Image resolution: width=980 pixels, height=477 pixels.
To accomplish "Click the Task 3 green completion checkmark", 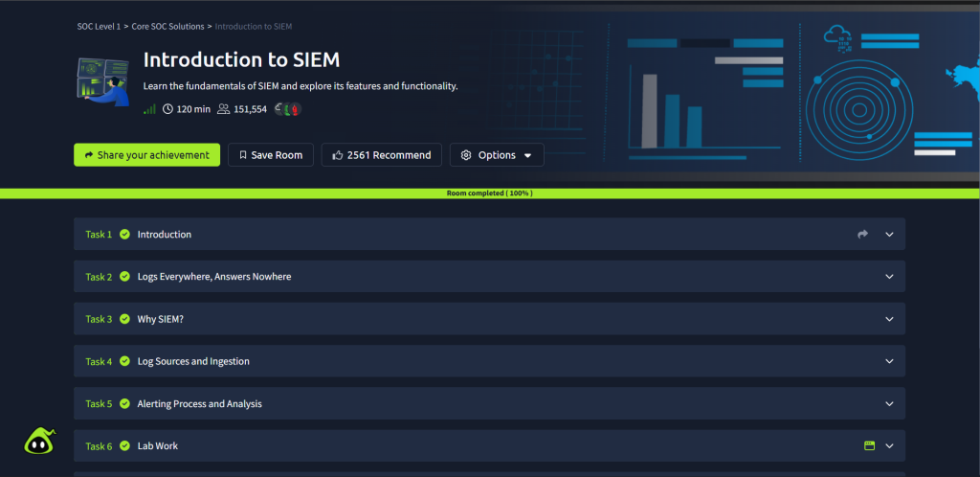I will click(124, 319).
